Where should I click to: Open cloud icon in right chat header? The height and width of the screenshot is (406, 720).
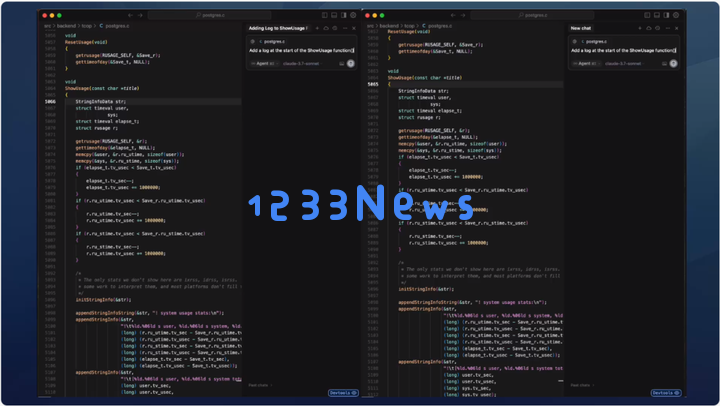pos(649,28)
